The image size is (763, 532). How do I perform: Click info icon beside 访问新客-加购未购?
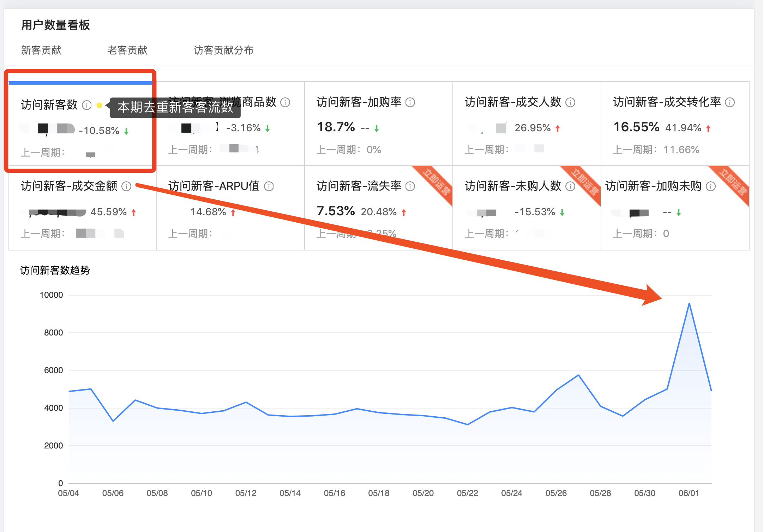[711, 186]
